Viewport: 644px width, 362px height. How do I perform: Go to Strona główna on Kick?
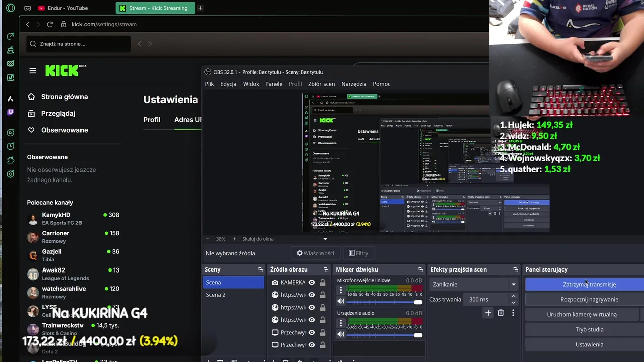pos(57,97)
